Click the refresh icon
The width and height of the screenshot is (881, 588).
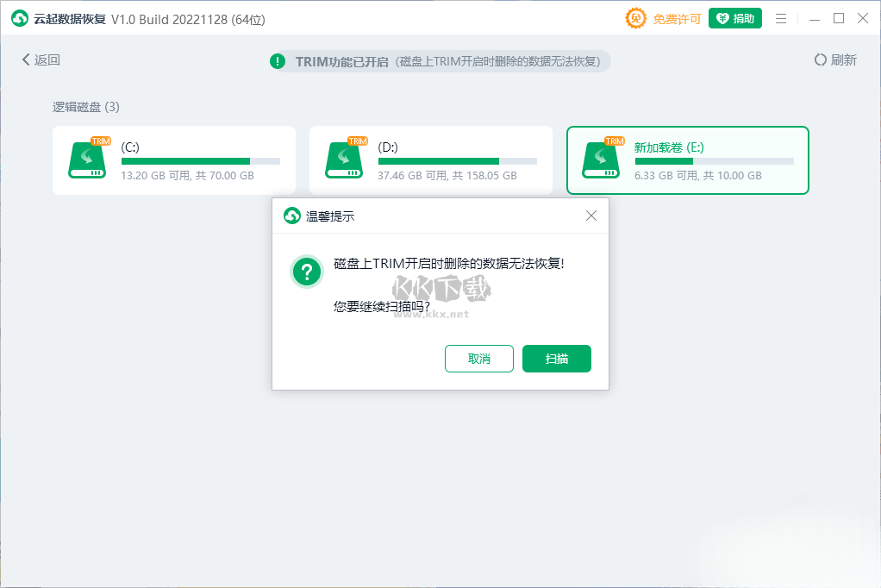(821, 60)
